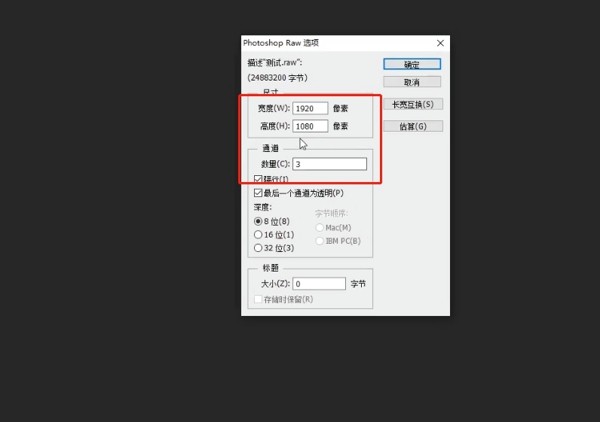Toggle the 隔行(I) interleaved checkbox

tap(258, 179)
